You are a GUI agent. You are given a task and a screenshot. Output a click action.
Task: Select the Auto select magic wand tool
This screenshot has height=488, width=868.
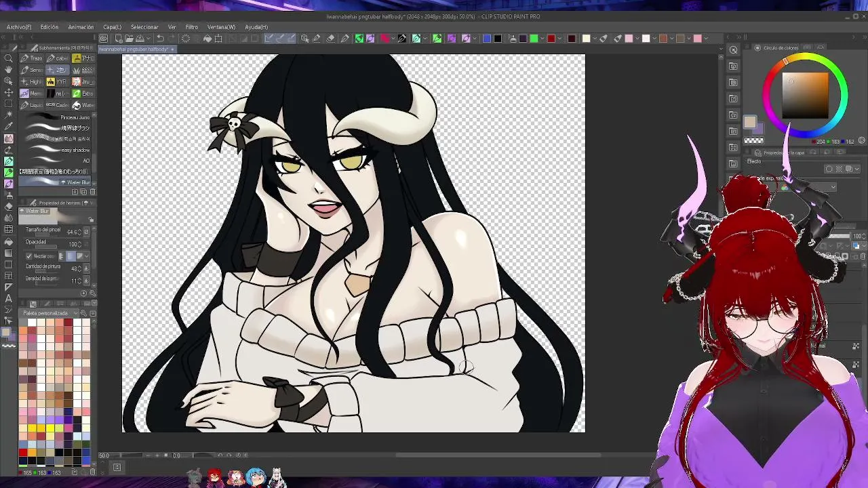pyautogui.click(x=8, y=115)
